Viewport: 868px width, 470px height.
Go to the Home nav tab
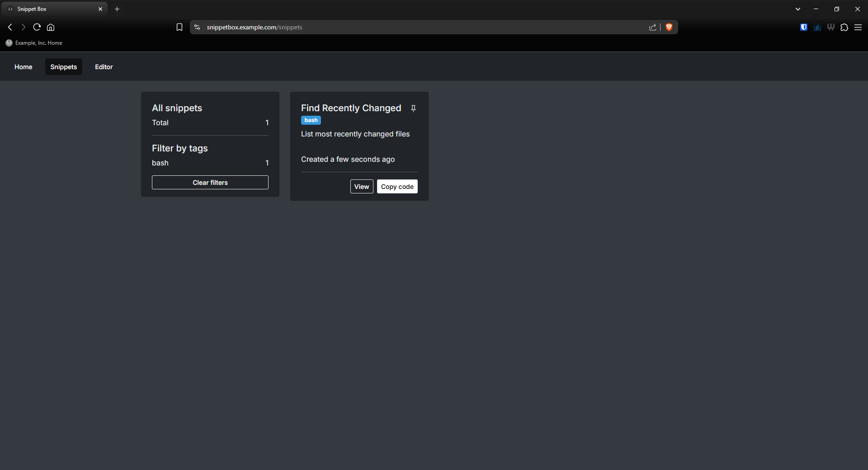point(24,67)
